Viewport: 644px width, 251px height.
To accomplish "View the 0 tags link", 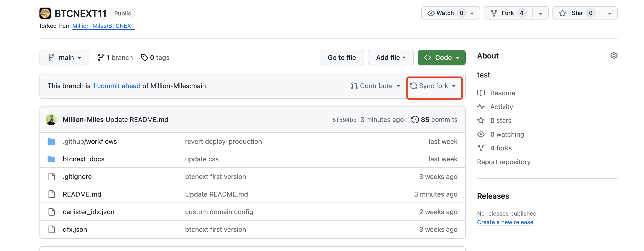I will coord(155,58).
